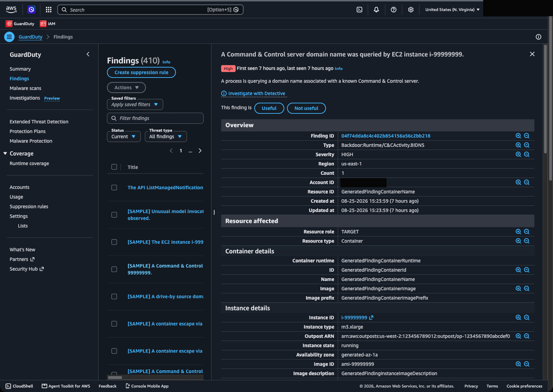The width and height of the screenshot is (553, 392).
Task: Open console settings gear
Action: pyautogui.click(x=411, y=10)
